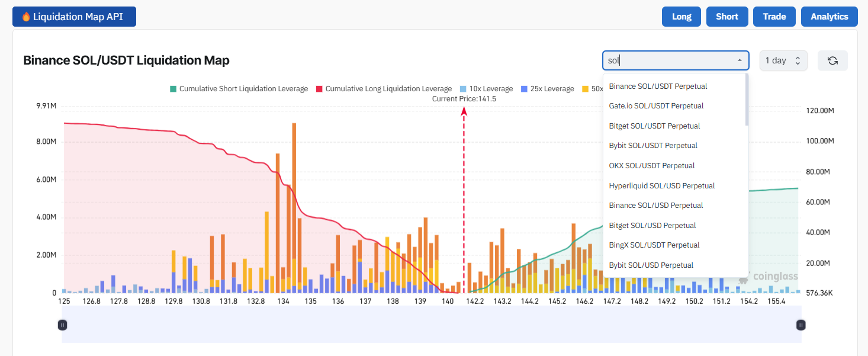Toggle Cumulative Short Liquidation Leverage legend
The image size is (868, 356).
239,89
